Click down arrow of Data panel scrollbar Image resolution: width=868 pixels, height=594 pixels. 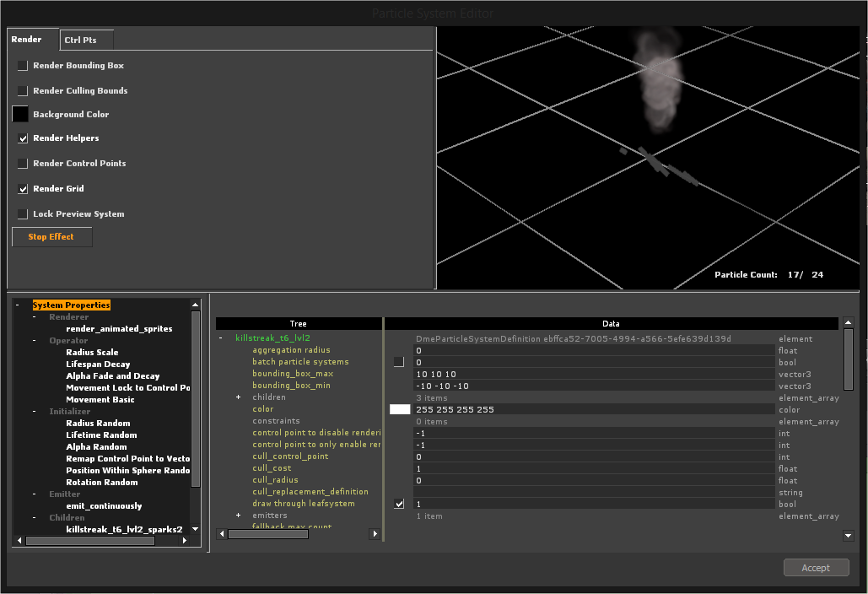pos(848,535)
